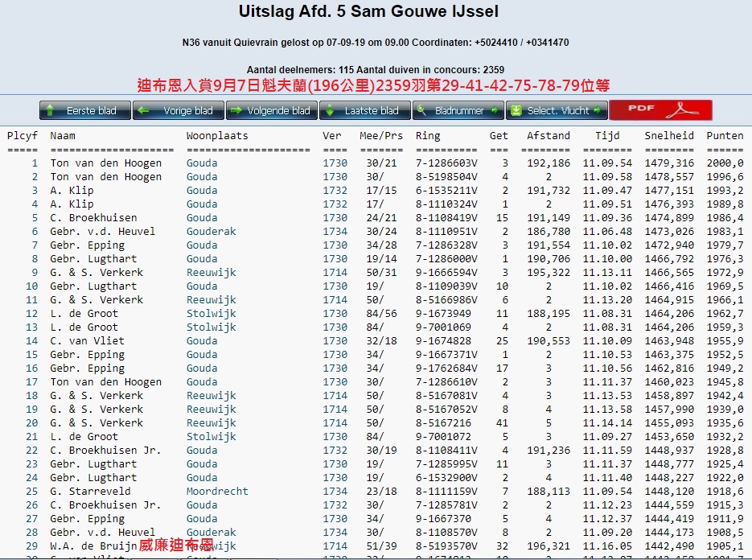Click the left-arrow icon on Vorige blad

click(143, 111)
